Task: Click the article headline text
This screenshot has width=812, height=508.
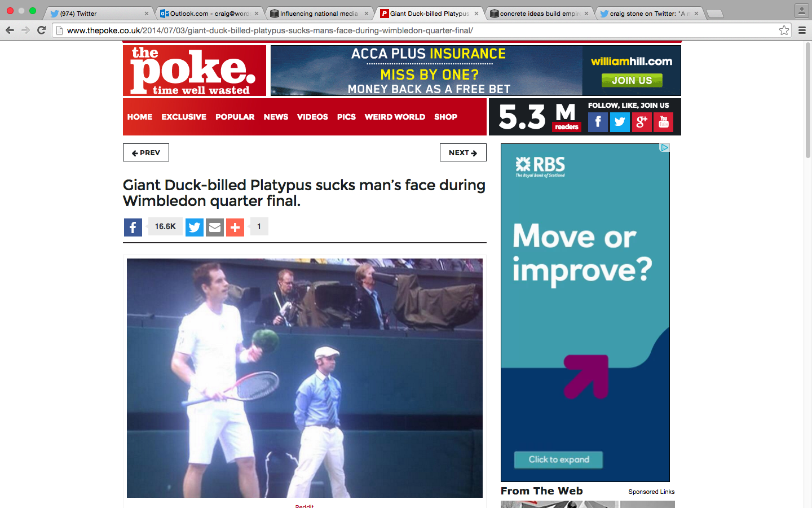Action: coord(304,193)
